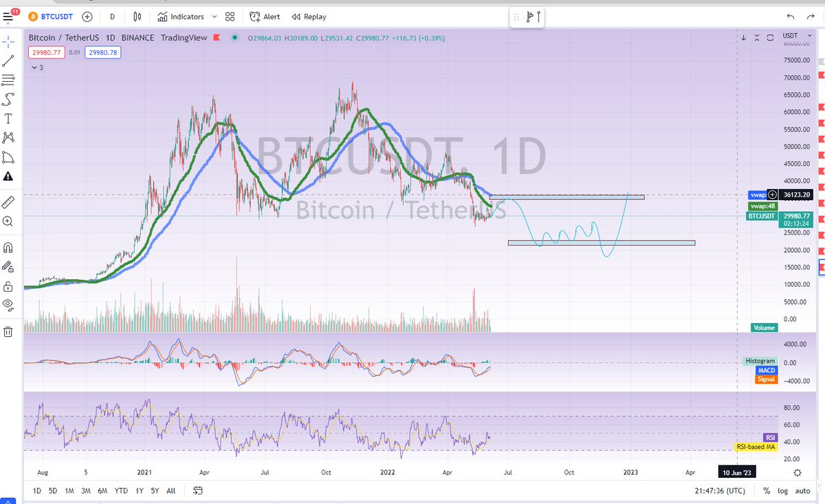Click the maximize pane icon near USDT
825x504 pixels.
771,38
